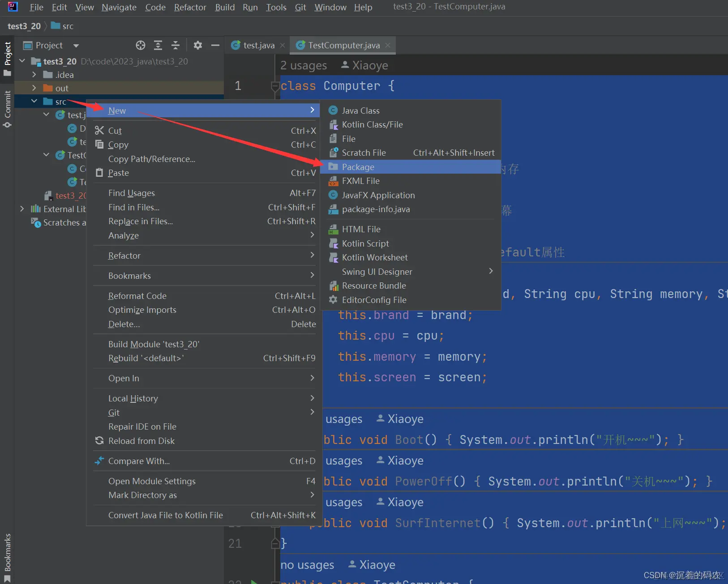Expand the .idea folder
The height and width of the screenshot is (584, 728).
coord(34,74)
